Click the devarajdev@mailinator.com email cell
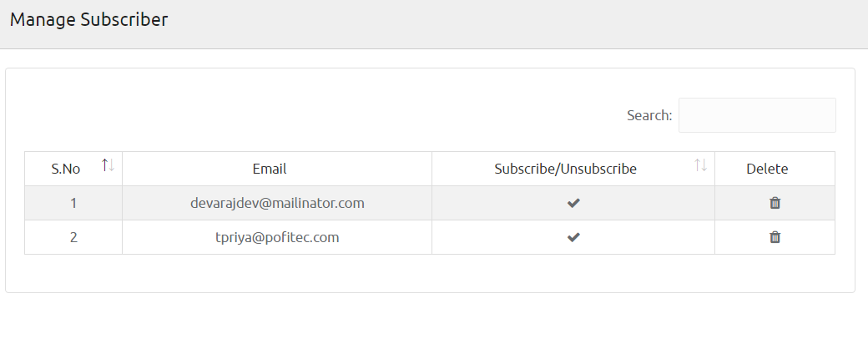 click(x=277, y=203)
